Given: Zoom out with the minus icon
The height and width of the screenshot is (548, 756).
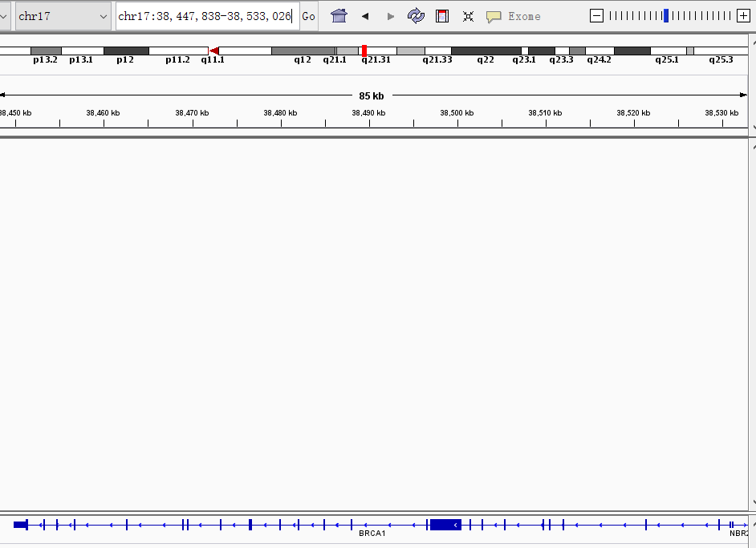Looking at the screenshot, I should (x=596, y=15).
